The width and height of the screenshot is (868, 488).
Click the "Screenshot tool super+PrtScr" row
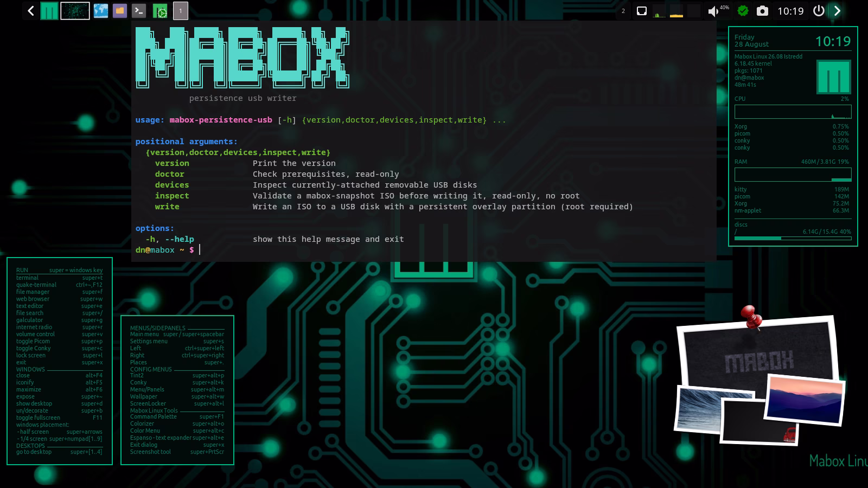(x=177, y=452)
